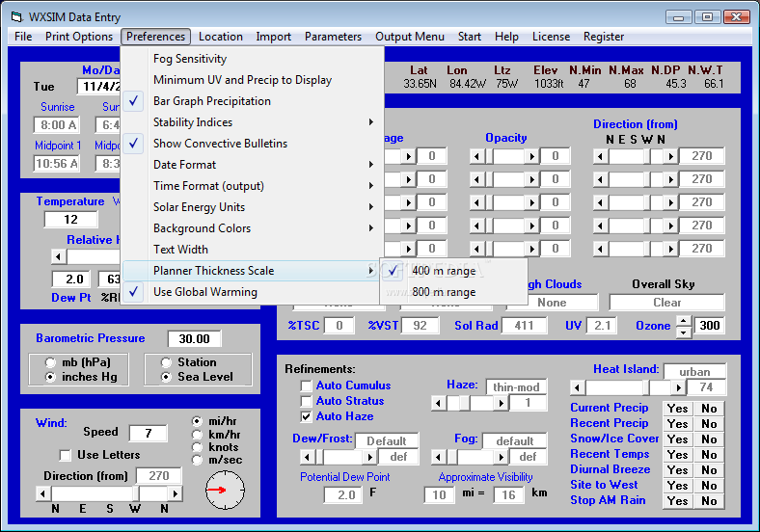The image size is (760, 532).
Task: Toggle Use Global Warming option
Action: (x=252, y=292)
